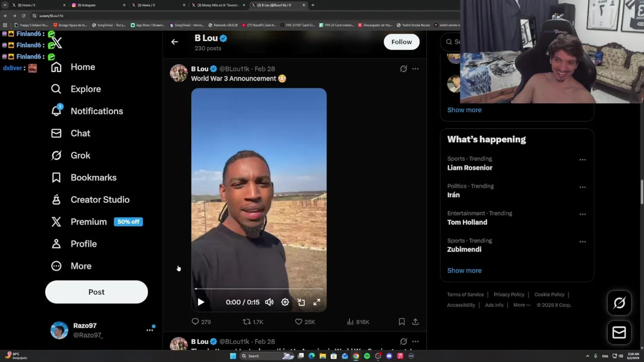
Task: Open Windows Start menu
Action: tap(232, 356)
